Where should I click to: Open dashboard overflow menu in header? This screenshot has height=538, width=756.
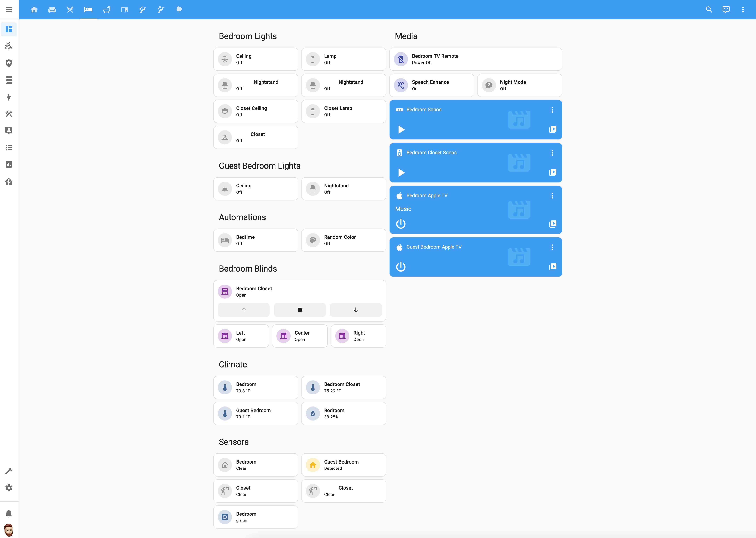point(743,9)
